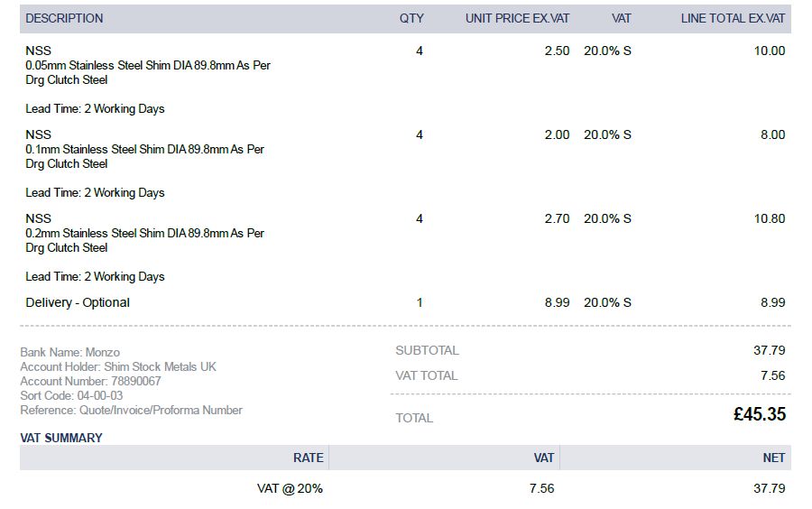
Task: Select the £45.35 total amount
Action: tap(759, 415)
